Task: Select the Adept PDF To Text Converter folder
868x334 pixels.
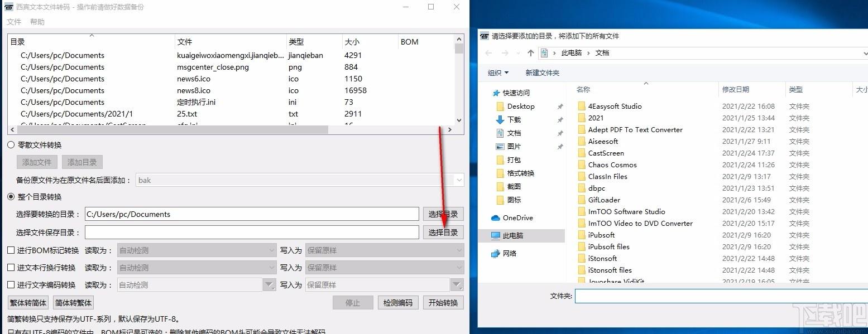Action: (x=635, y=129)
